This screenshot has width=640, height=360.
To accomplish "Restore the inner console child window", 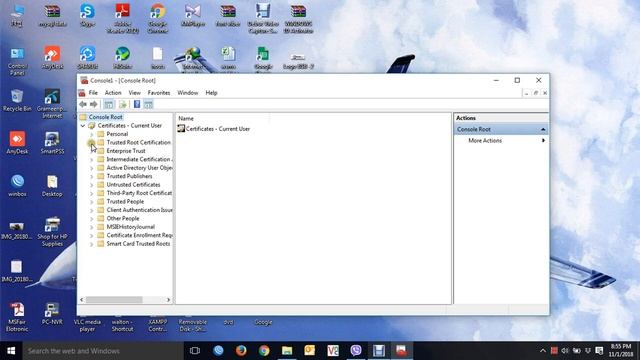I will 536,93.
